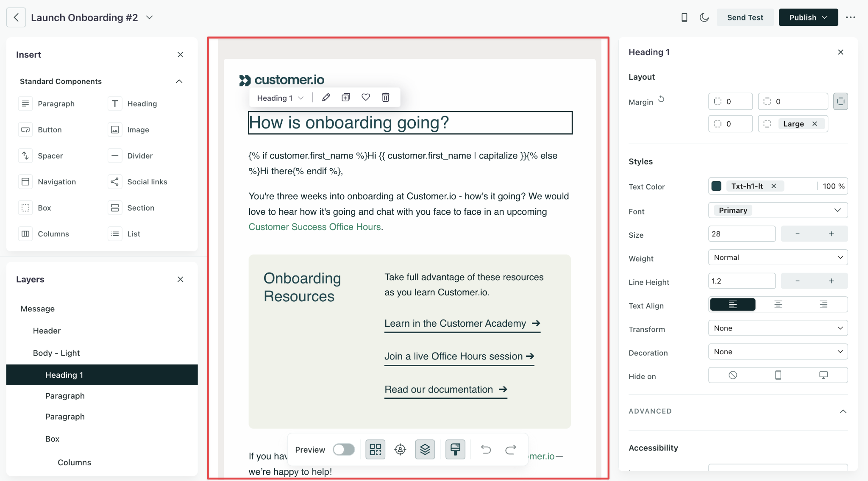
Task: Click the Size input field showing 28
Action: pos(742,234)
